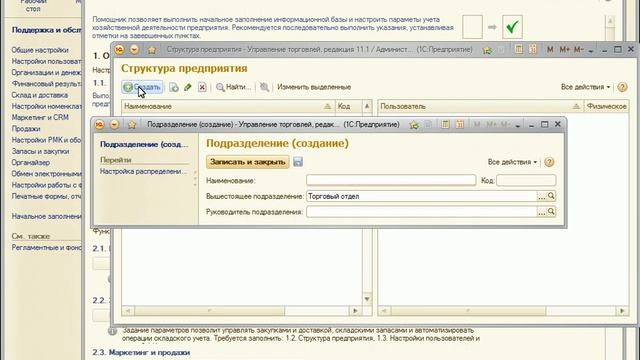Click M- button in Структура предприятия title bar

578,49
